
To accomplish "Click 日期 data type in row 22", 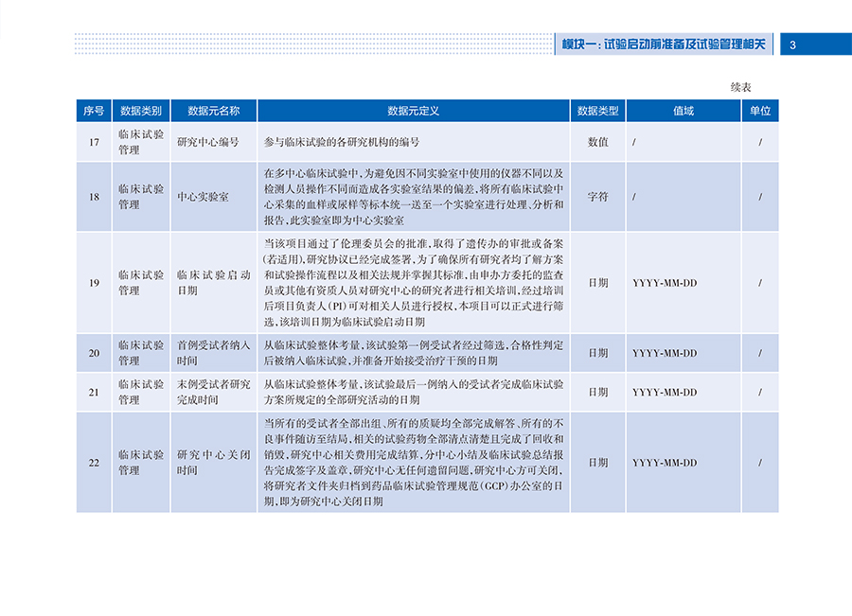I will [x=597, y=463].
